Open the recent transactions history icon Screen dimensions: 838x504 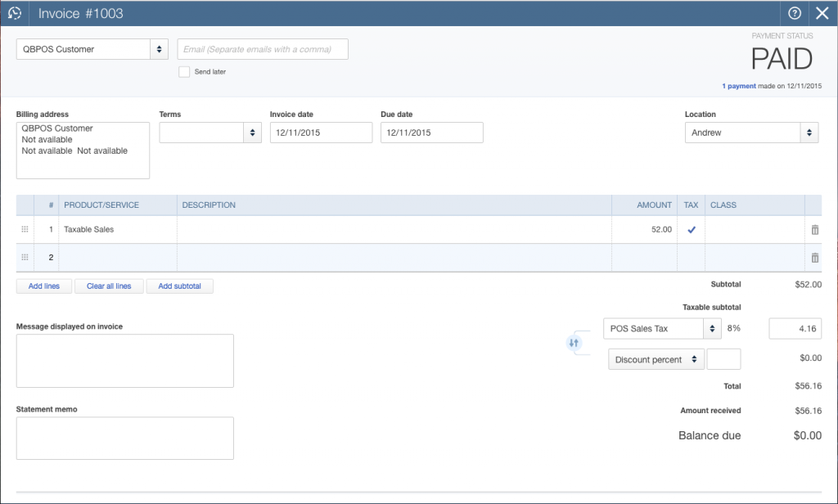point(15,13)
